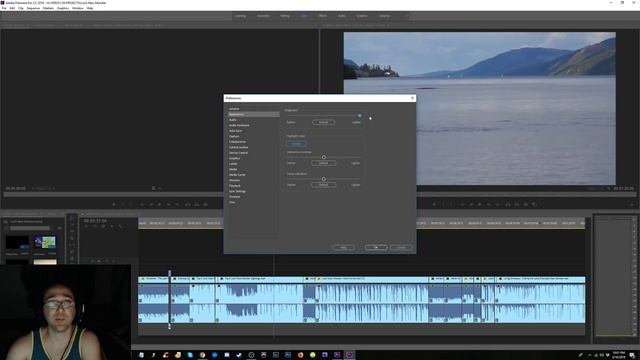This screenshot has width=640, height=360.
Task: Open the Clip menu
Action: click(x=20, y=8)
